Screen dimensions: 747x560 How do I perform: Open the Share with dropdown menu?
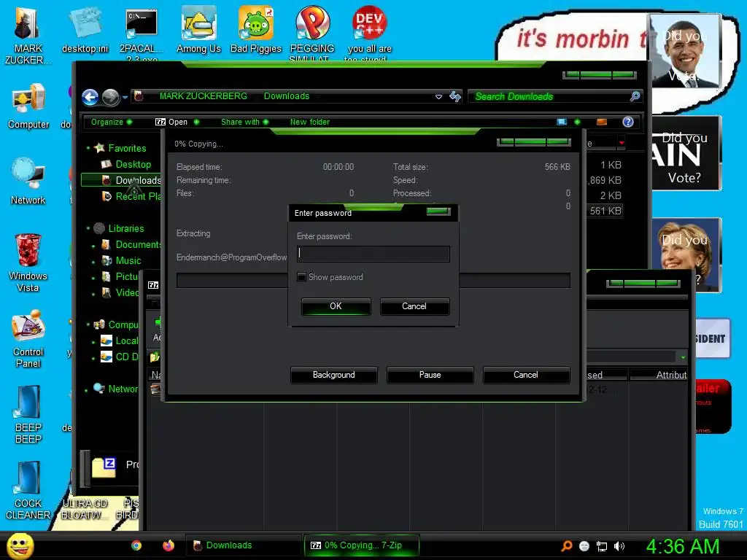point(244,122)
